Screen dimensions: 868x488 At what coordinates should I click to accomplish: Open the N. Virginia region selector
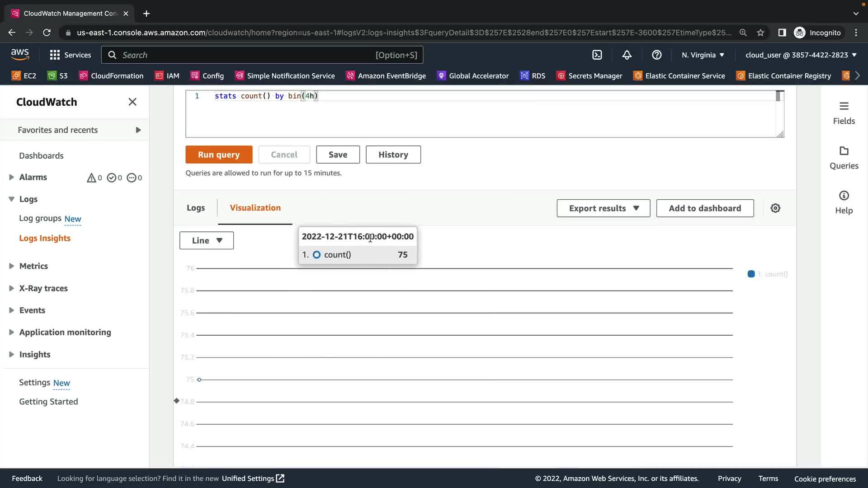tap(703, 55)
